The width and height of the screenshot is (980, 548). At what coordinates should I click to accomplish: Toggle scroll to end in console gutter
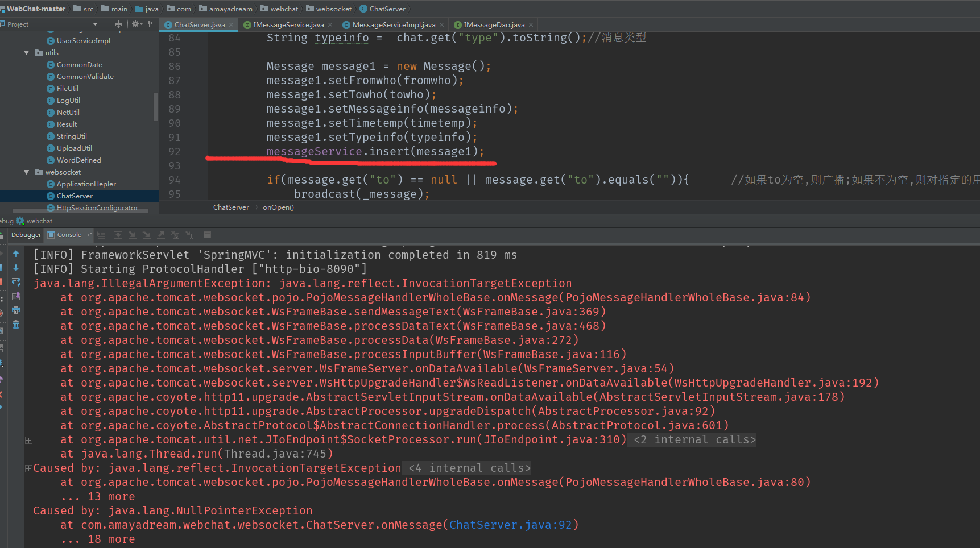[16, 297]
